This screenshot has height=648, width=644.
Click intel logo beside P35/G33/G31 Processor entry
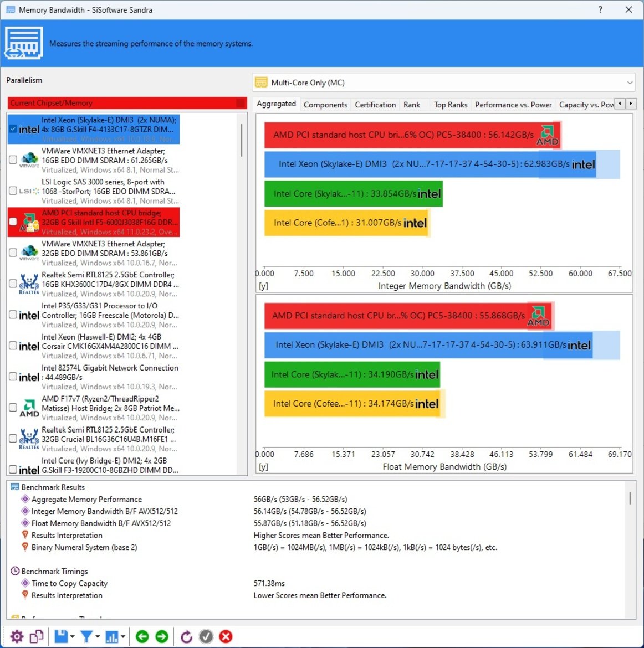29,315
